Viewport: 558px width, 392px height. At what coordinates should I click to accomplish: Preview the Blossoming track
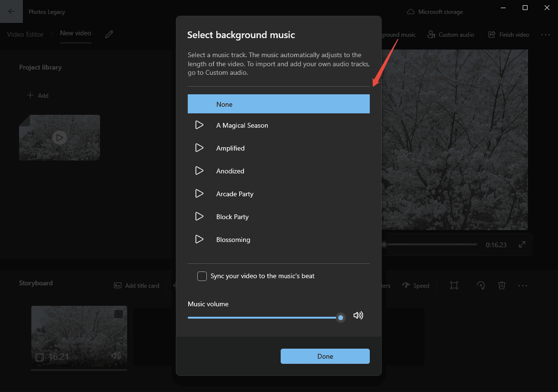(x=199, y=239)
